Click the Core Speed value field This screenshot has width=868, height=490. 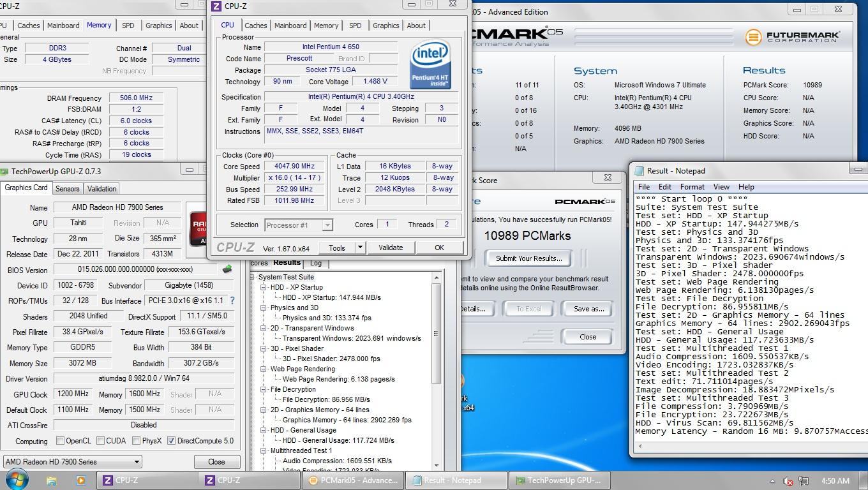[295, 167]
